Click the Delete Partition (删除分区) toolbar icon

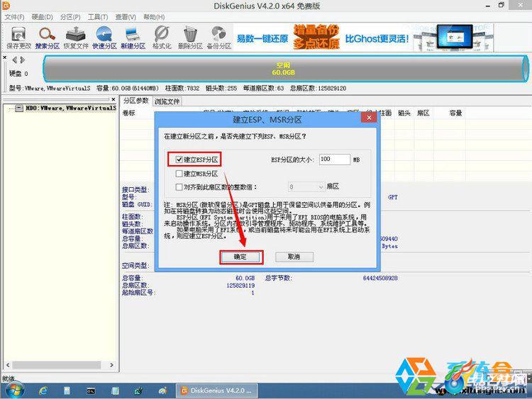tap(190, 38)
